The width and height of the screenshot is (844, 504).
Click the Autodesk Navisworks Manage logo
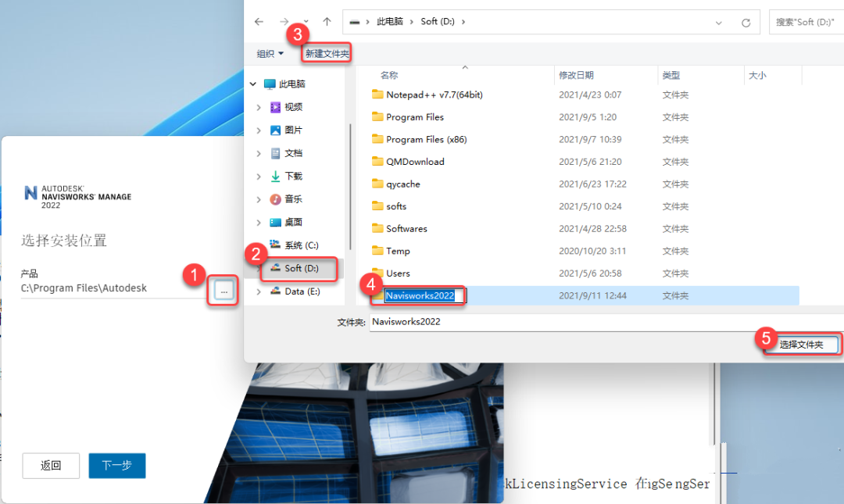click(x=78, y=197)
